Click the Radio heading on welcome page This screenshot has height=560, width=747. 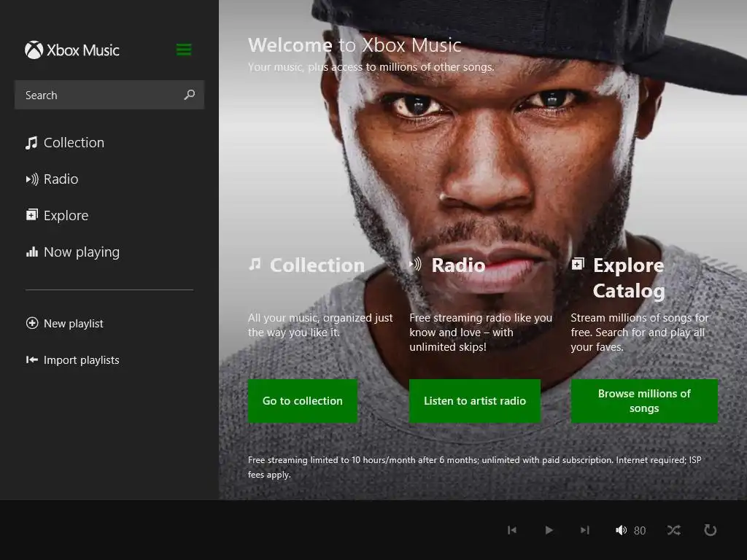[458, 265]
